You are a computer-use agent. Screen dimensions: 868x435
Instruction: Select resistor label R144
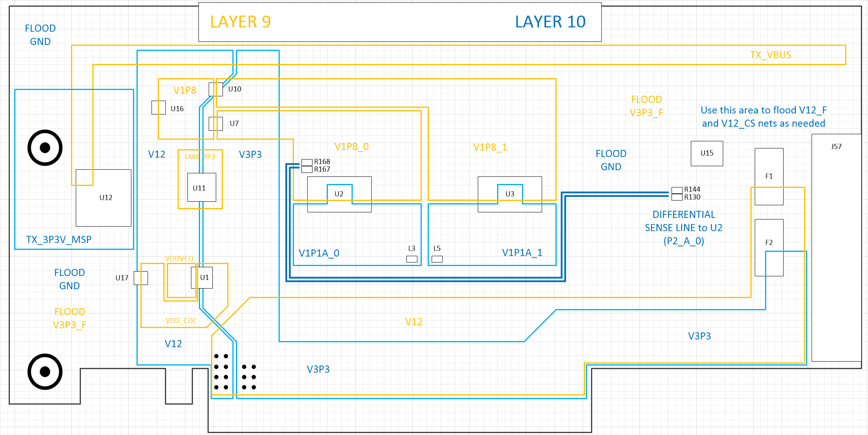pyautogui.click(x=692, y=189)
